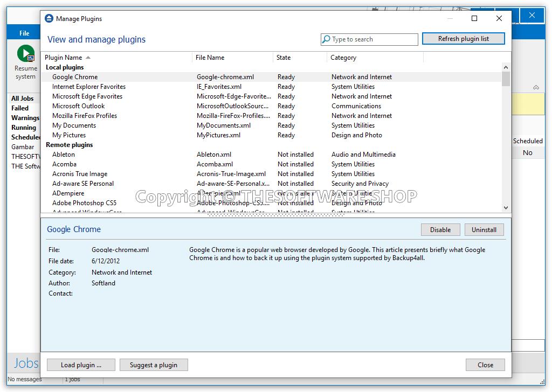552x392 pixels.
Task: Click Audio and Multimedia category cell
Action: (363, 155)
